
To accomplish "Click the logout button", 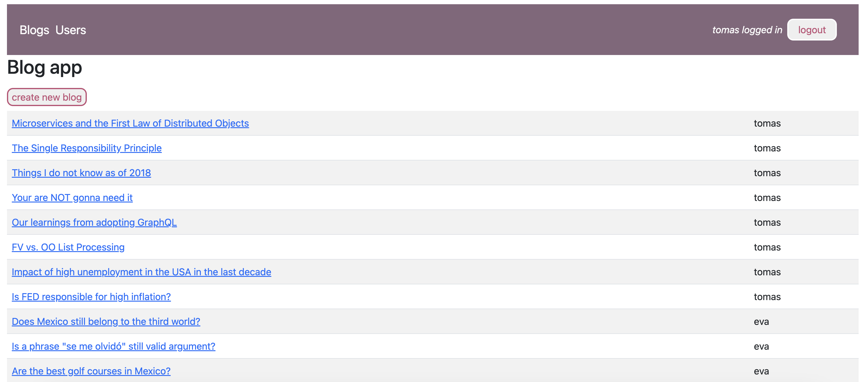I will [812, 30].
